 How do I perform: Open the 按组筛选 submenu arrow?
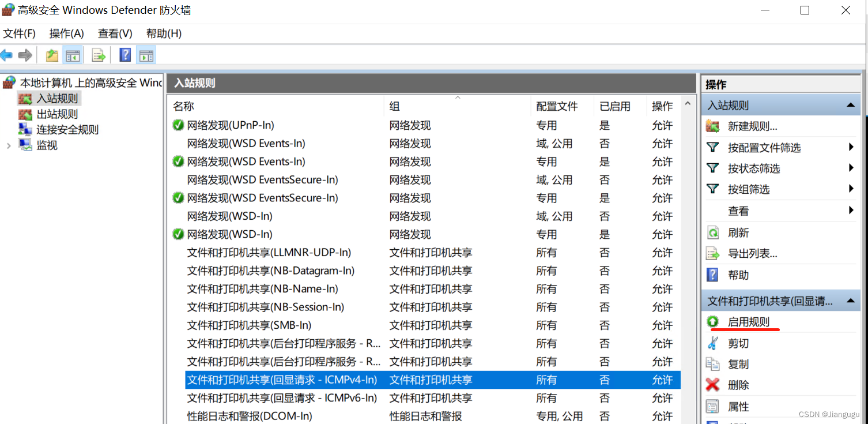click(851, 189)
